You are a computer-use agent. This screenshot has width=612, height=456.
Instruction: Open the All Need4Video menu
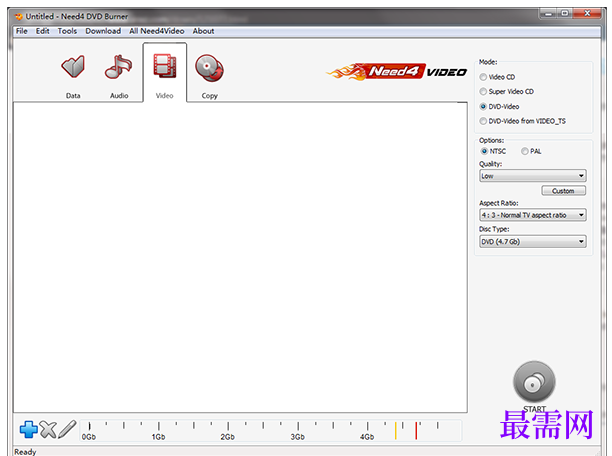157,31
